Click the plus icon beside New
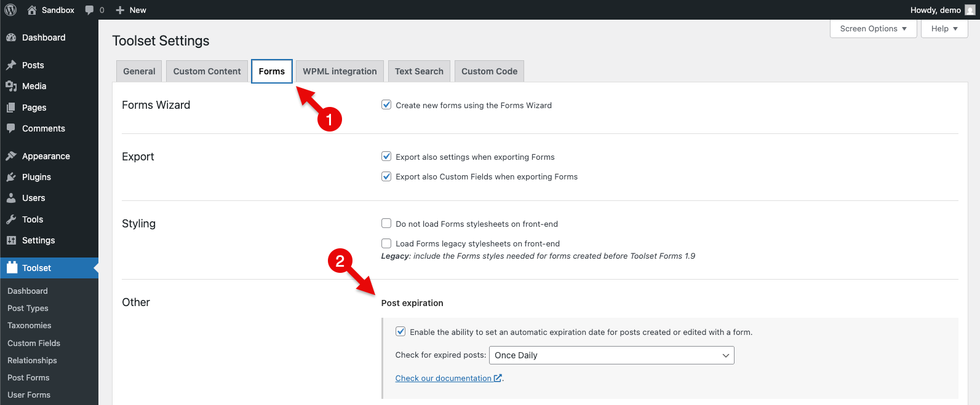 (x=120, y=10)
